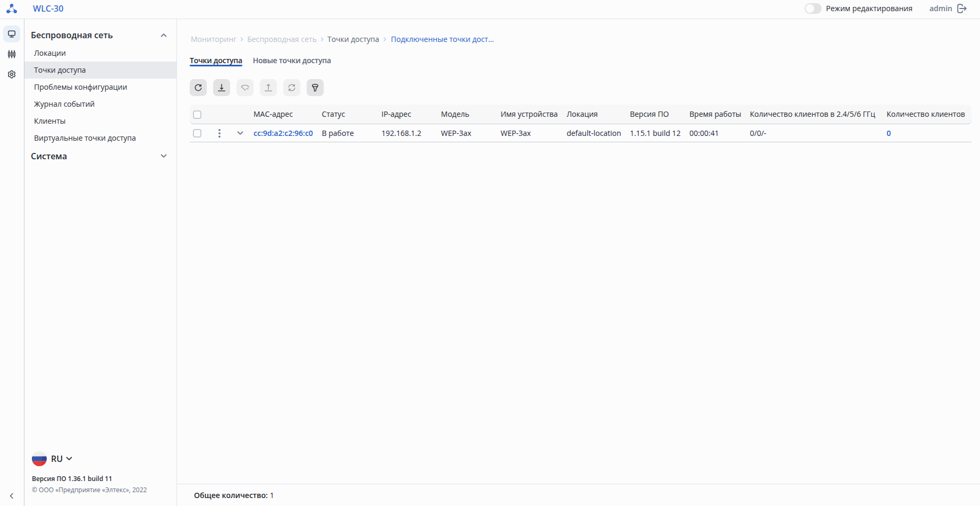Open MAC address link cc:9d:a2:c2:96:c0
Screen dimensions: 980x506
[283, 133]
